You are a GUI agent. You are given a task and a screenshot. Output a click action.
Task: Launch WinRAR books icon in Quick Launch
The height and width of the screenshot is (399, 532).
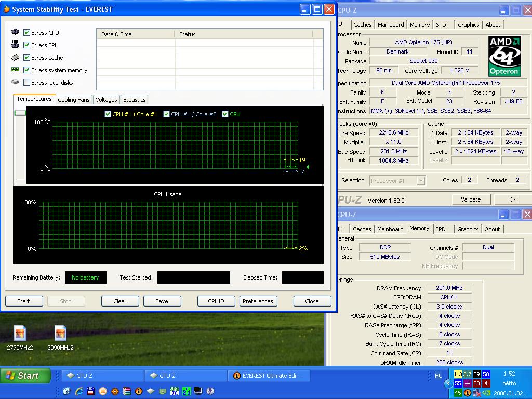(127, 391)
